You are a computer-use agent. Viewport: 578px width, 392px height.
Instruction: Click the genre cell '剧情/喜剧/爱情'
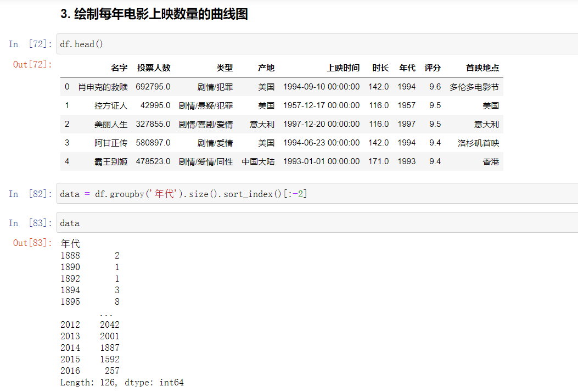pos(206,124)
